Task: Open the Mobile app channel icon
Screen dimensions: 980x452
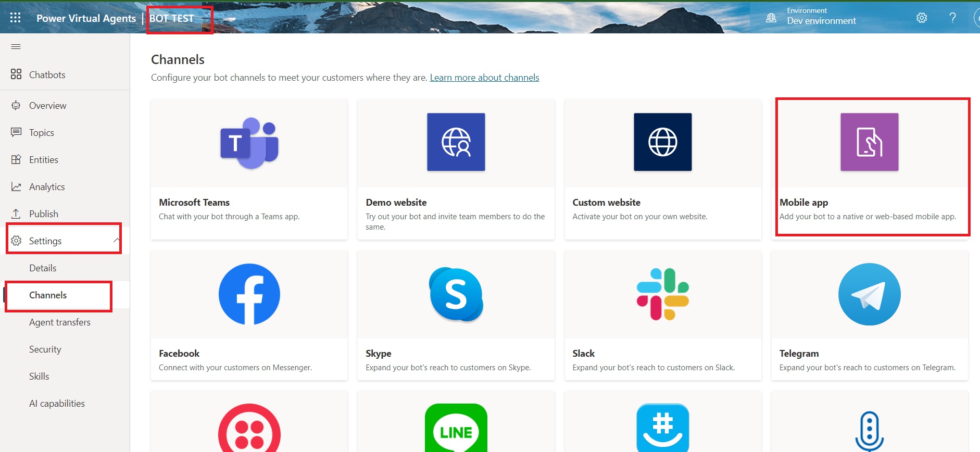Action: [x=869, y=142]
